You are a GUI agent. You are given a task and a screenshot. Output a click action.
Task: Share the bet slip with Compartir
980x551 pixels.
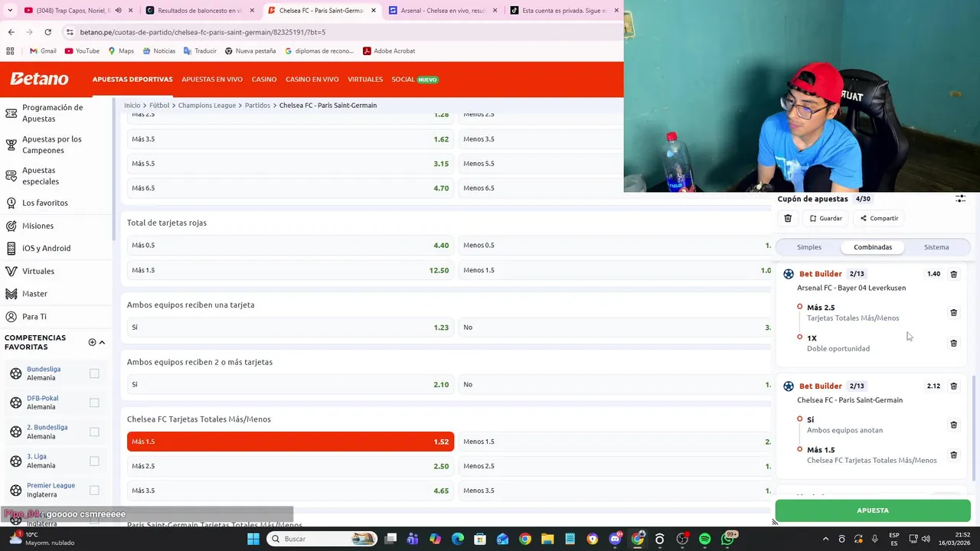(x=879, y=218)
